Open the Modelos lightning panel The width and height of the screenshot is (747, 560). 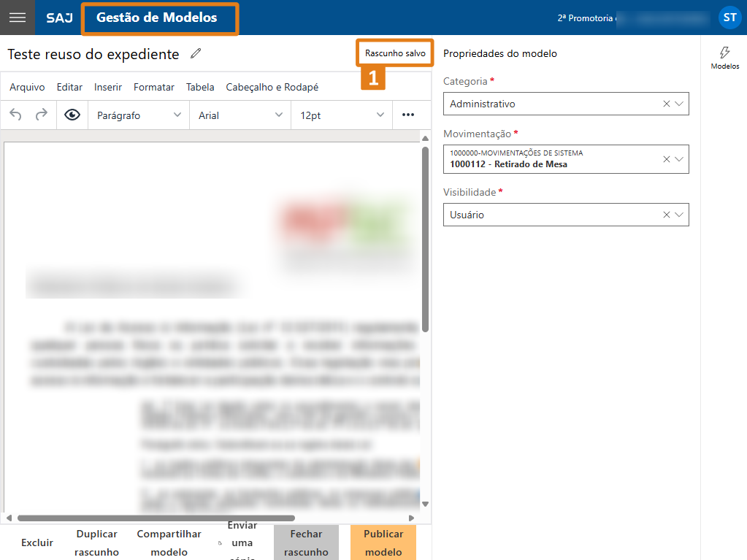(x=724, y=58)
